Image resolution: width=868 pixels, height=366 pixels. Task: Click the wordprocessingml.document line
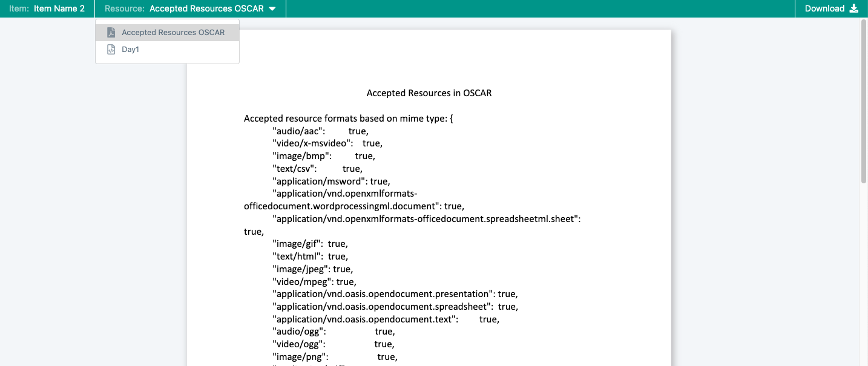354,206
